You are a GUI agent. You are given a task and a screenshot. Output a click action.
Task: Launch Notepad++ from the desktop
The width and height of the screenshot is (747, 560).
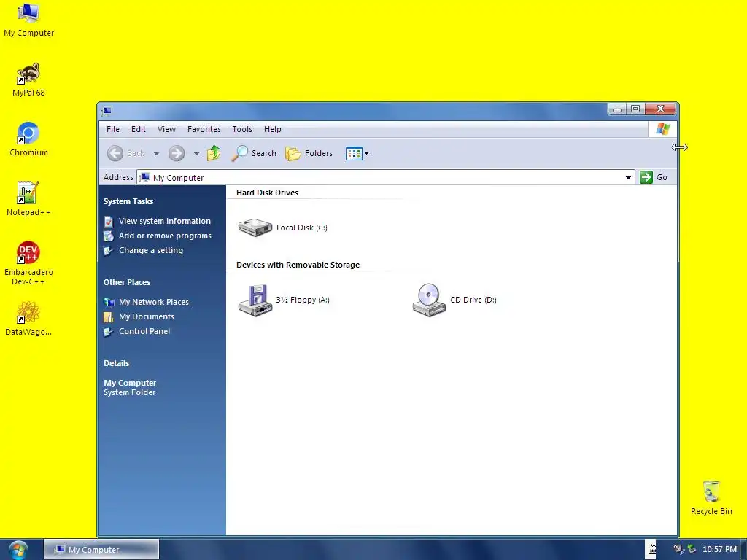[28, 199]
